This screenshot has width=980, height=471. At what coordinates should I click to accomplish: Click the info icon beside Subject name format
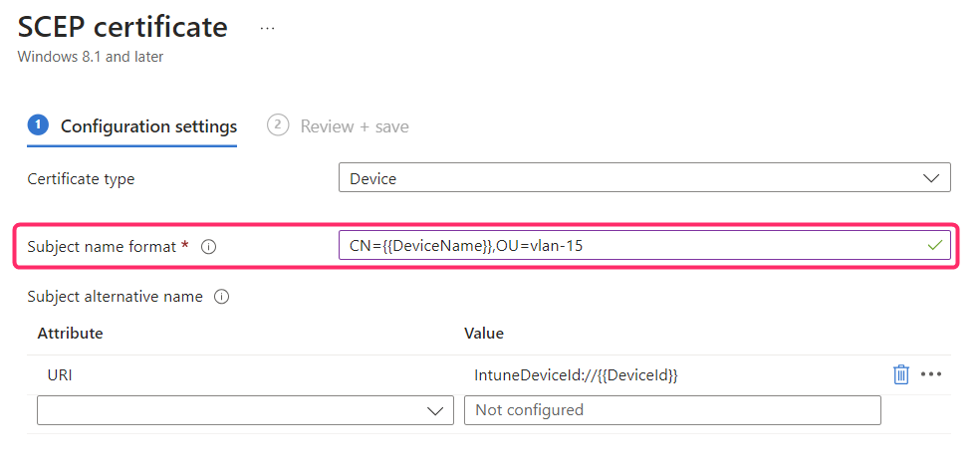(208, 247)
